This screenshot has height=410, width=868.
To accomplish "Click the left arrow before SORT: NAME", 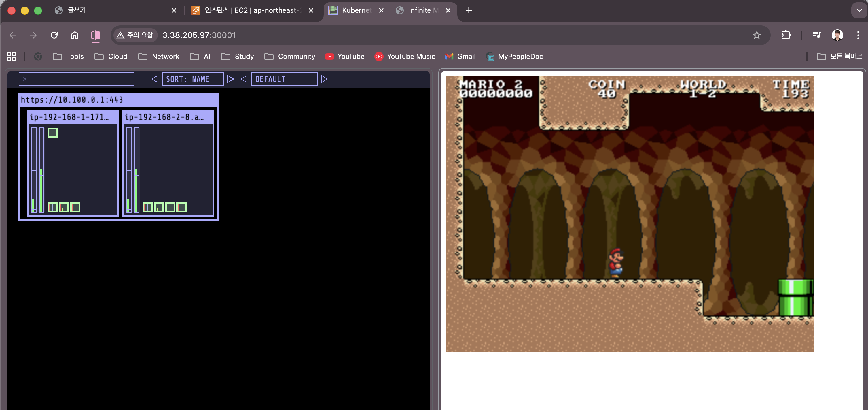I will click(155, 79).
